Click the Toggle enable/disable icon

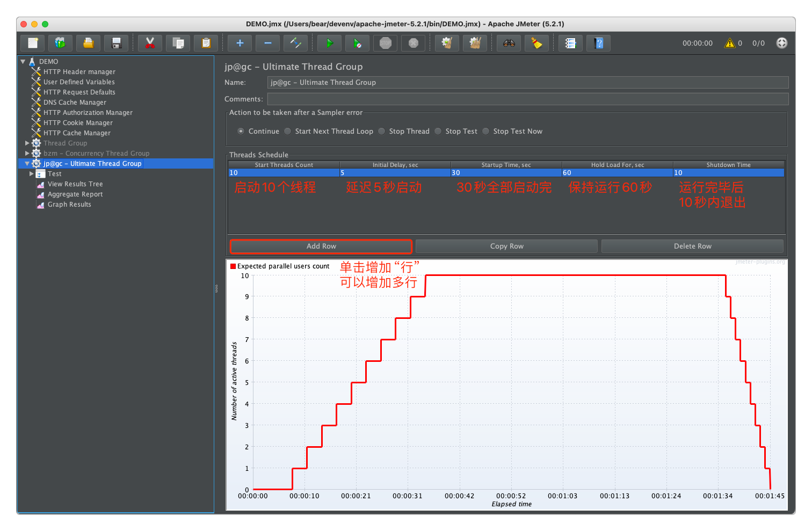coord(296,43)
